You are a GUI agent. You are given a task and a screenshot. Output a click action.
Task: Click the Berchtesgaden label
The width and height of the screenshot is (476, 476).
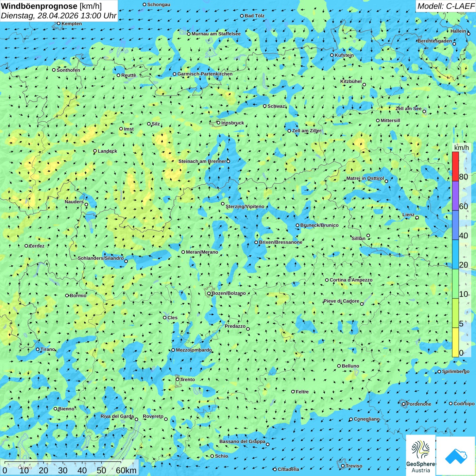click(435, 41)
